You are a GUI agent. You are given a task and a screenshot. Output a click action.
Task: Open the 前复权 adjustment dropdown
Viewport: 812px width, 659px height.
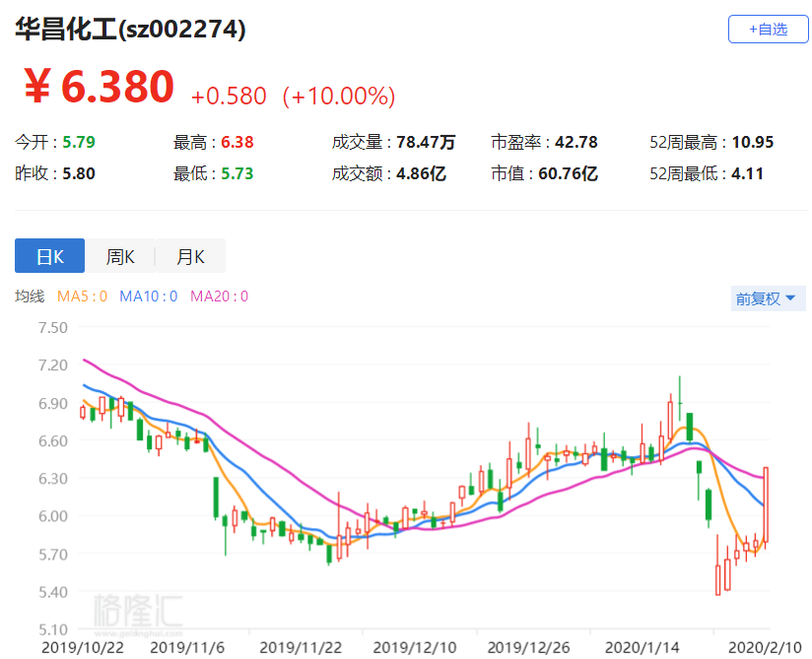click(768, 298)
